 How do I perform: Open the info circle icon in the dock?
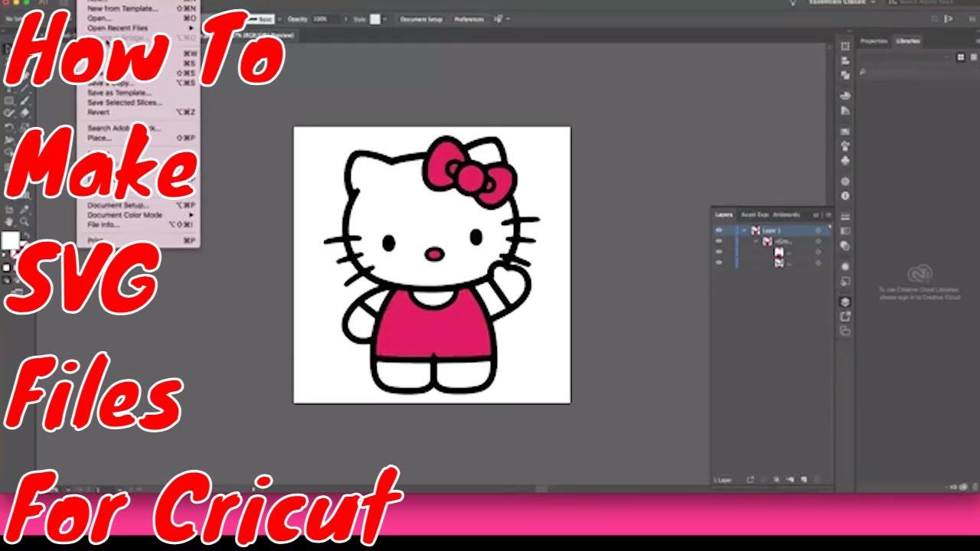pos(845,197)
